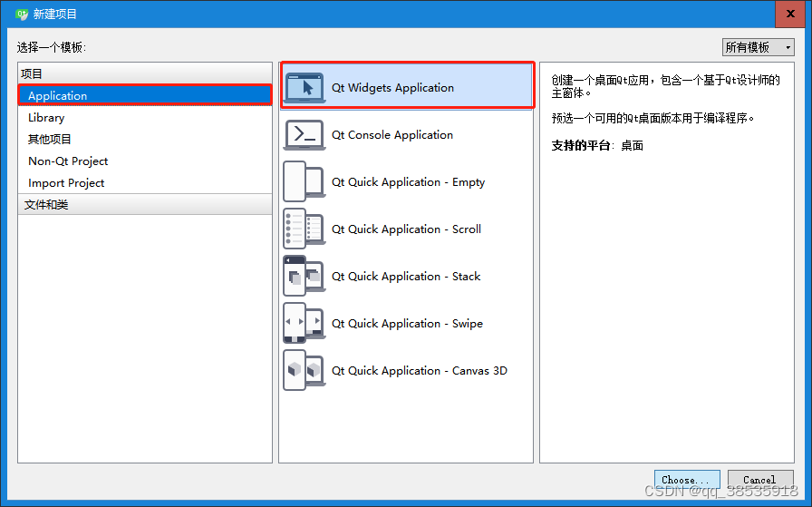Click the 支持的平台: 桌面 description text
Viewport: 812px width, 507px height.
597,146
